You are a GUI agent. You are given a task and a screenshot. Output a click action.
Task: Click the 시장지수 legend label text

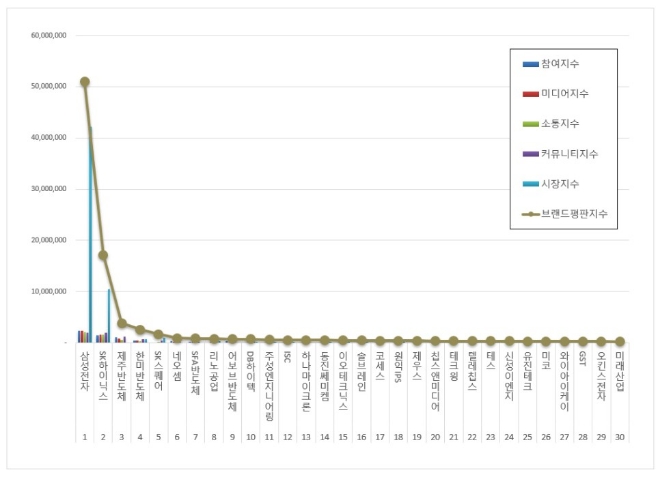point(560,184)
